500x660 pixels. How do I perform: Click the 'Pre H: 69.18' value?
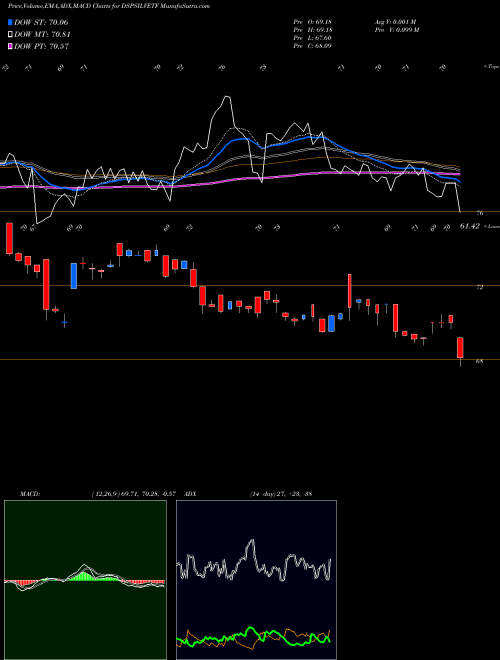tap(313, 30)
